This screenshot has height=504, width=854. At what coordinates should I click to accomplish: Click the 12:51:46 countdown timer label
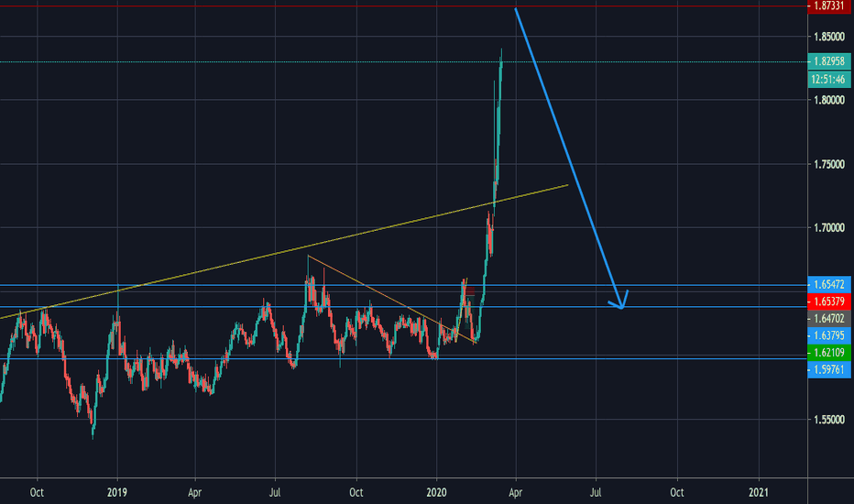(x=829, y=79)
